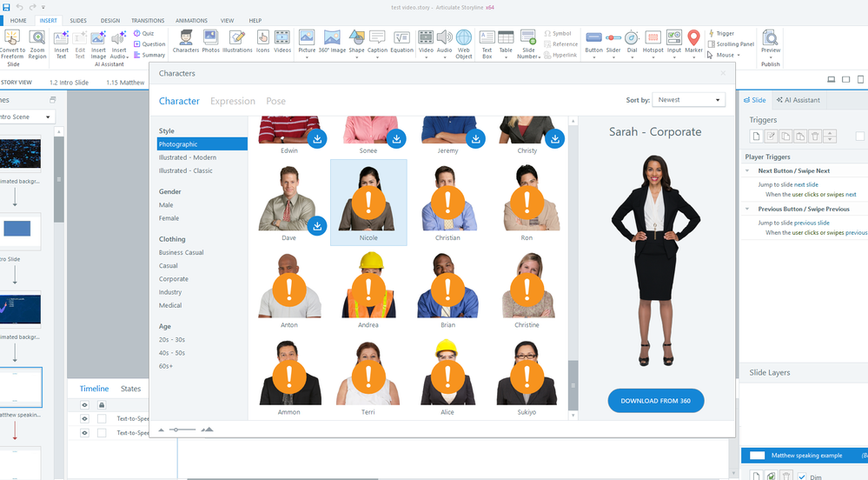The height and width of the screenshot is (480, 868).
Task: Filter by Illustrated - Modern style
Action: pos(188,157)
